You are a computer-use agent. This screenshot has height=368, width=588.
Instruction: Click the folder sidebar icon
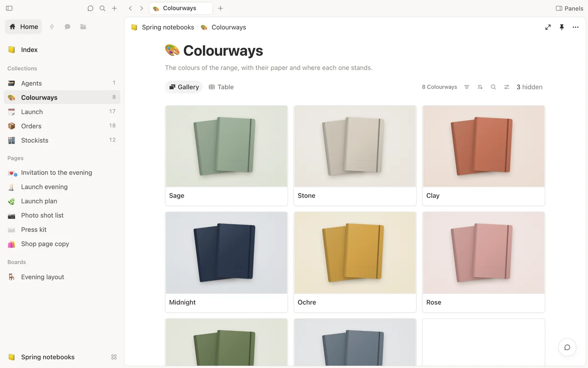pos(83,26)
